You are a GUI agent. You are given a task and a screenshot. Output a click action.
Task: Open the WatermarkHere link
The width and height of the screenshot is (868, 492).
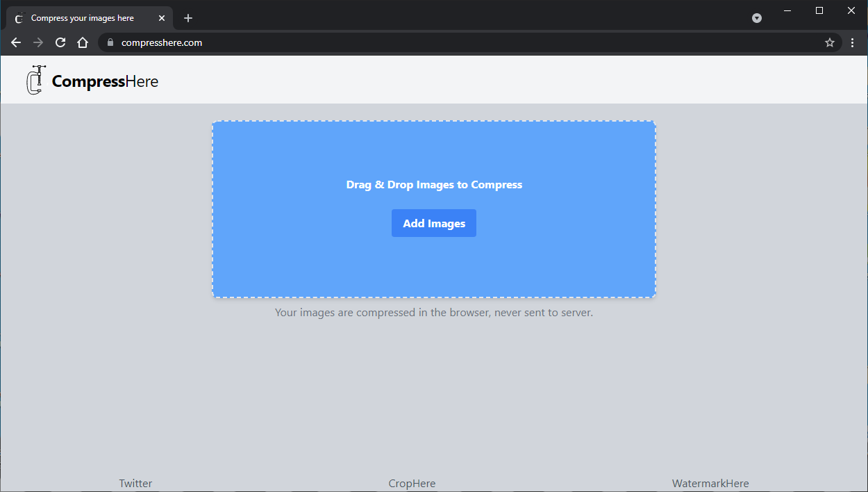[710, 483]
